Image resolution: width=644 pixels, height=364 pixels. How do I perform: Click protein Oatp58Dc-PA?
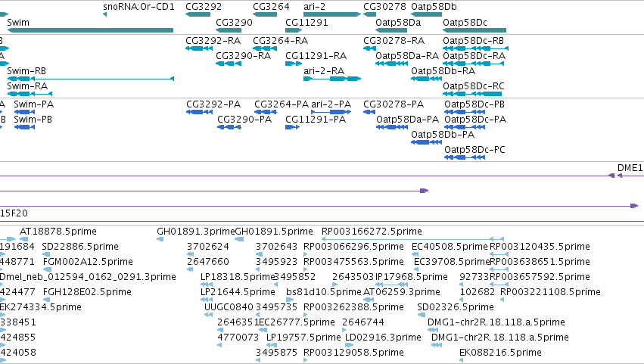click(465, 127)
